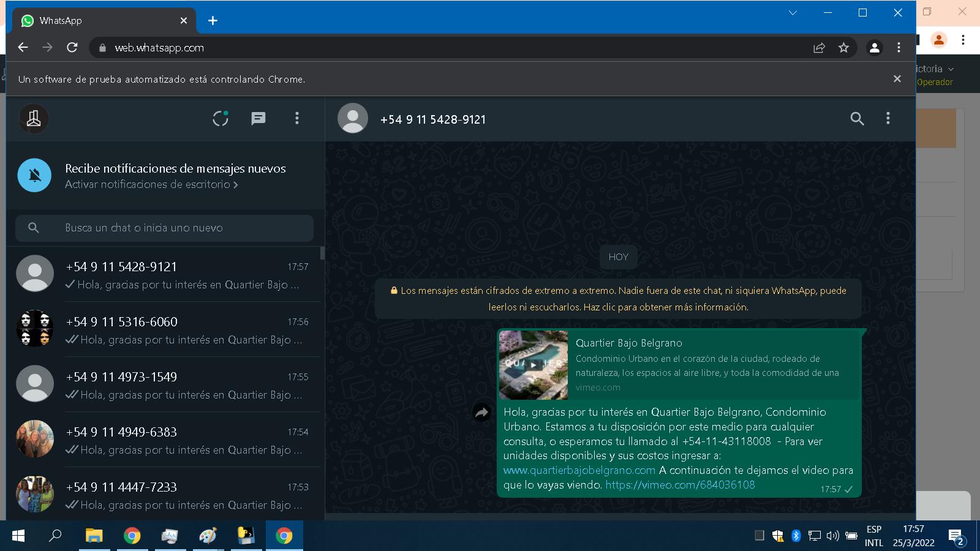Viewport: 980px width, 551px height.
Task: Open your WhatsApp profile avatar
Action: (34, 119)
